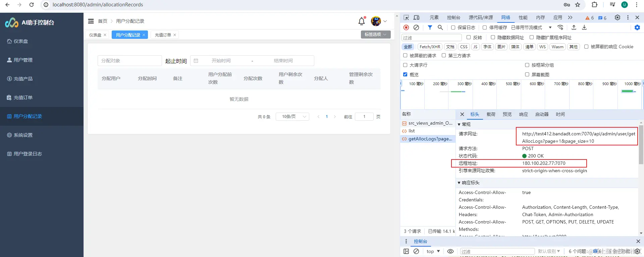Open the 标签选项 dropdown
This screenshot has width=644, height=257.
point(376,35)
